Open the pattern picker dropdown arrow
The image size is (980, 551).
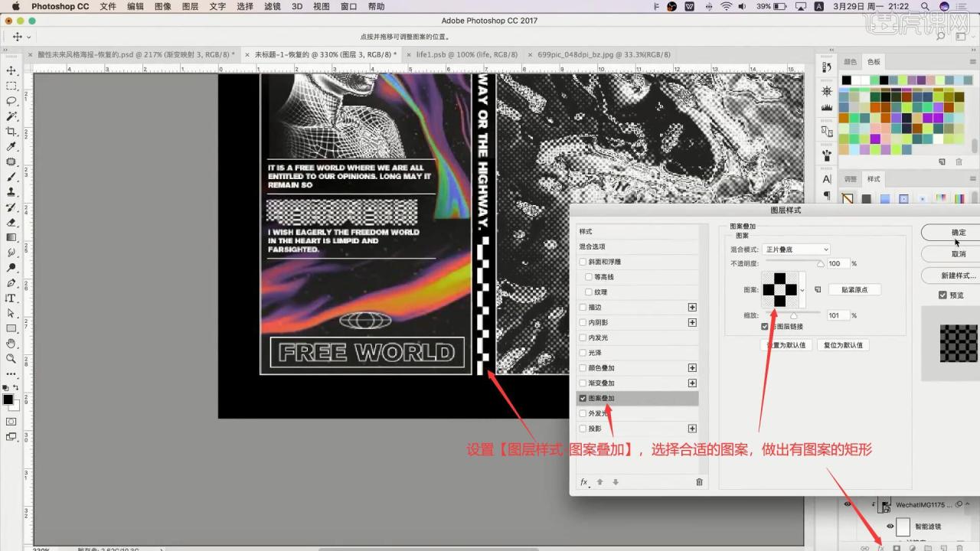(x=802, y=290)
